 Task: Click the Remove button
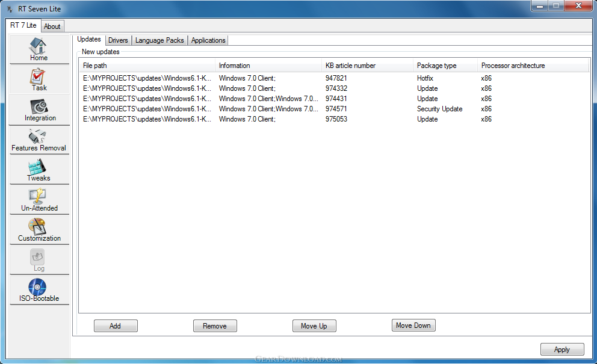tap(215, 326)
